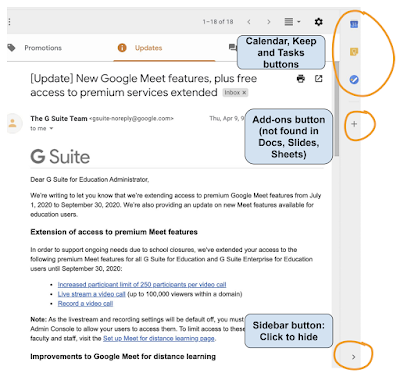Click heading Extension of access to premium Meet features
This screenshot has width=400, height=373.
click(x=114, y=232)
